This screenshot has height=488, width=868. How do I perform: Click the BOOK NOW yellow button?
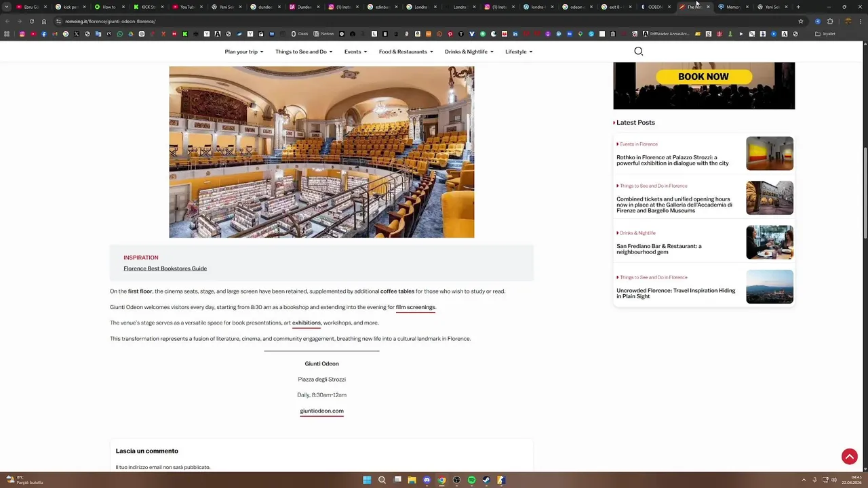[703, 77]
